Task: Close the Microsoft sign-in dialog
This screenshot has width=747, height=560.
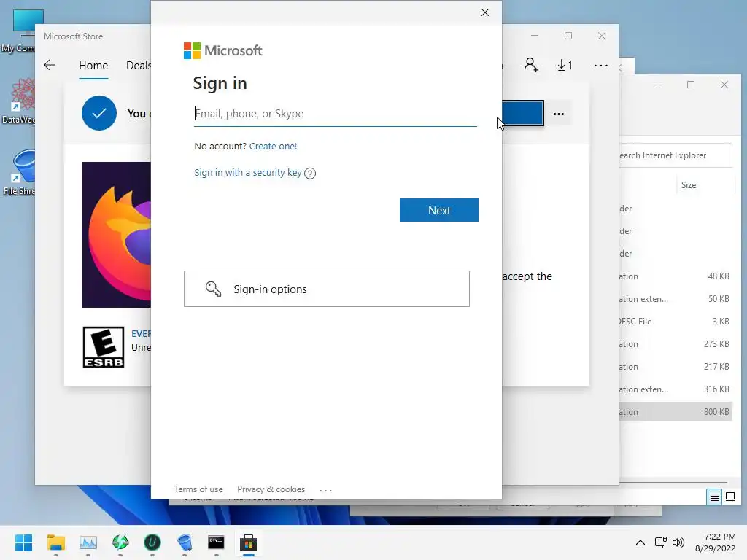Action: 485,12
